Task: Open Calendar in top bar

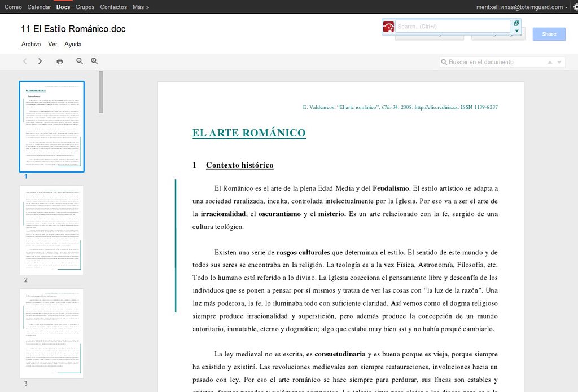Action: (x=39, y=7)
